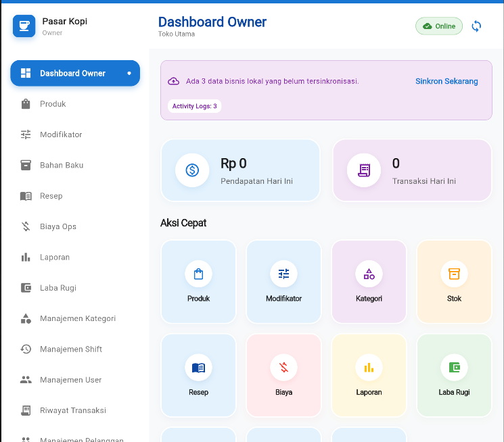Screen dimensions: 504x442
Task: Click the Activity Logs: 3 chip
Action: [x=194, y=106]
